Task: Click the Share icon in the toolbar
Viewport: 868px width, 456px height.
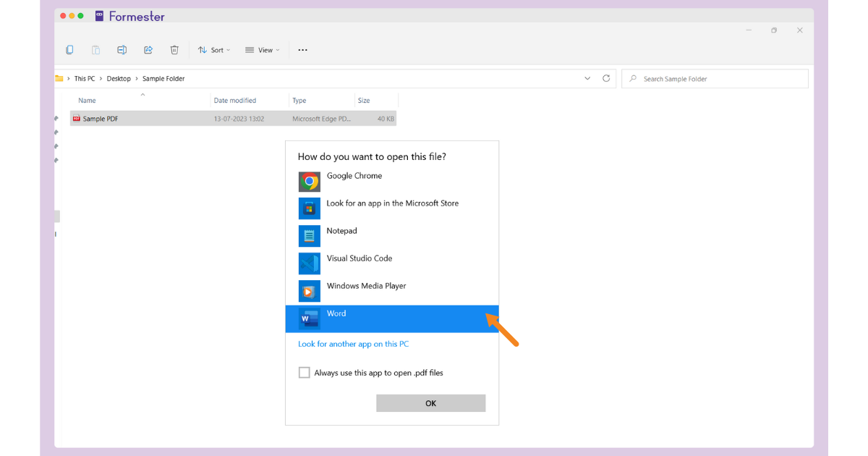Action: [148, 49]
